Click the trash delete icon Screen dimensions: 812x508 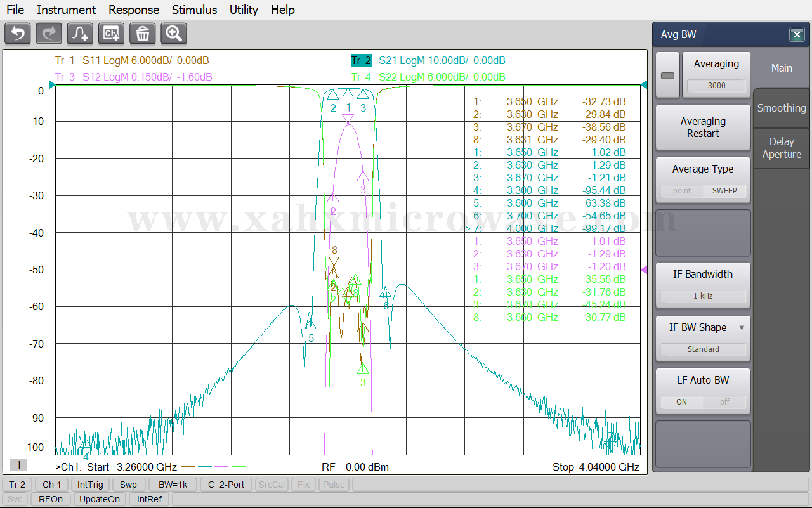click(143, 34)
